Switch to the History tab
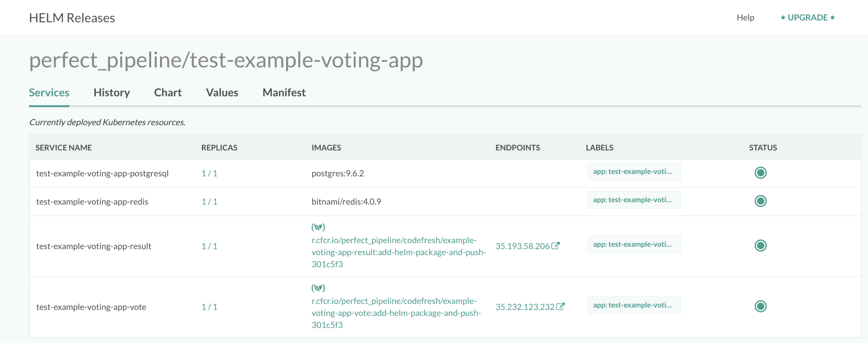 tap(112, 92)
